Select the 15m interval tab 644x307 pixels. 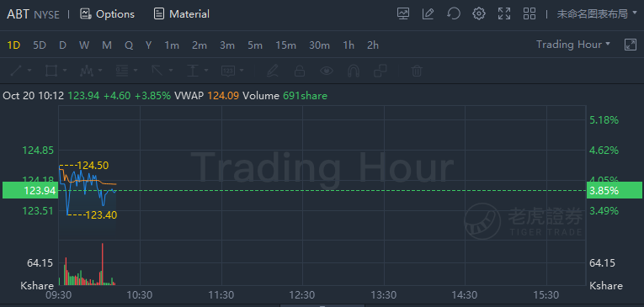click(x=285, y=45)
